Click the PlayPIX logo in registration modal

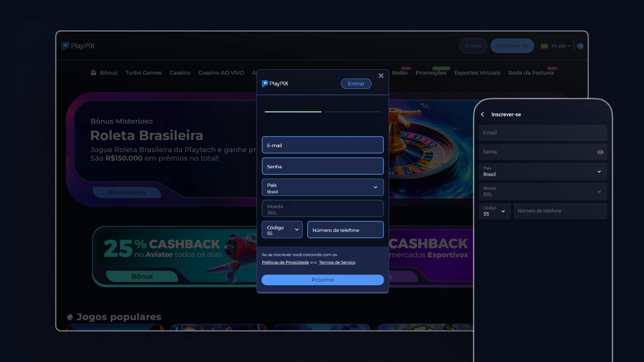click(275, 83)
